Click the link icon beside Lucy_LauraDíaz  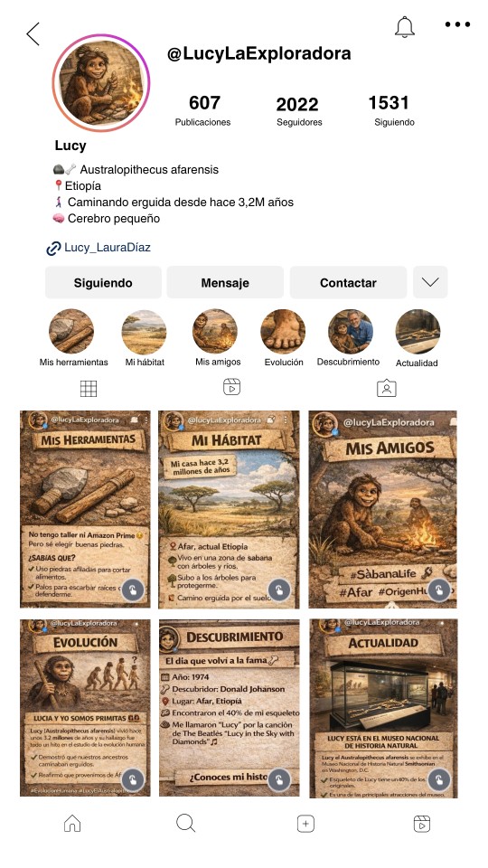[x=53, y=249]
